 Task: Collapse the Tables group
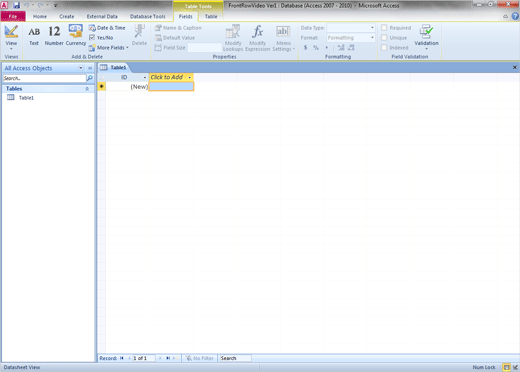tap(87, 89)
